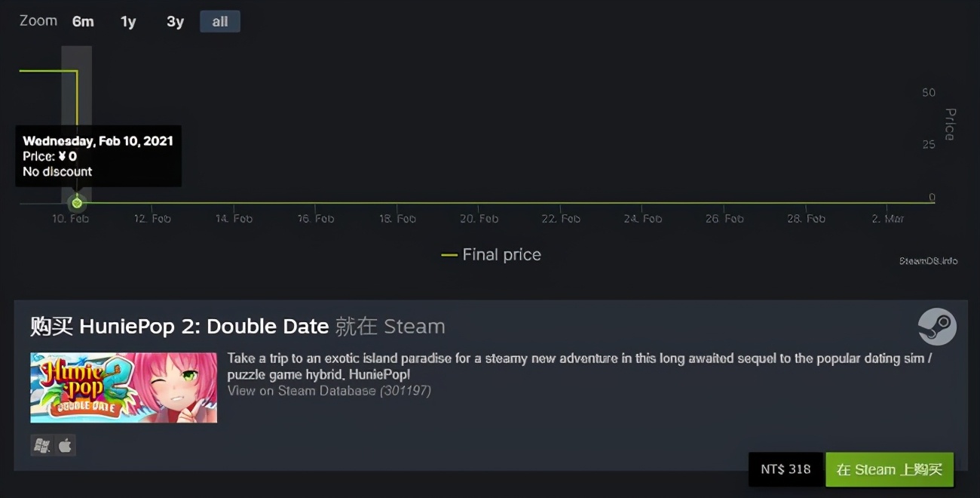Screen dimensions: 980x498
Task: Toggle the 'Final price' legend entry
Action: (491, 254)
